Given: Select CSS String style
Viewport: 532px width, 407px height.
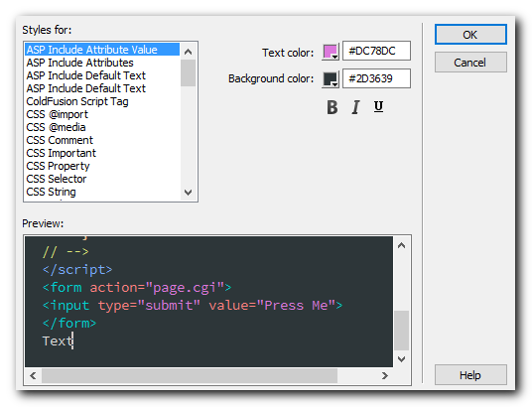Looking at the screenshot, I should (x=102, y=192).
